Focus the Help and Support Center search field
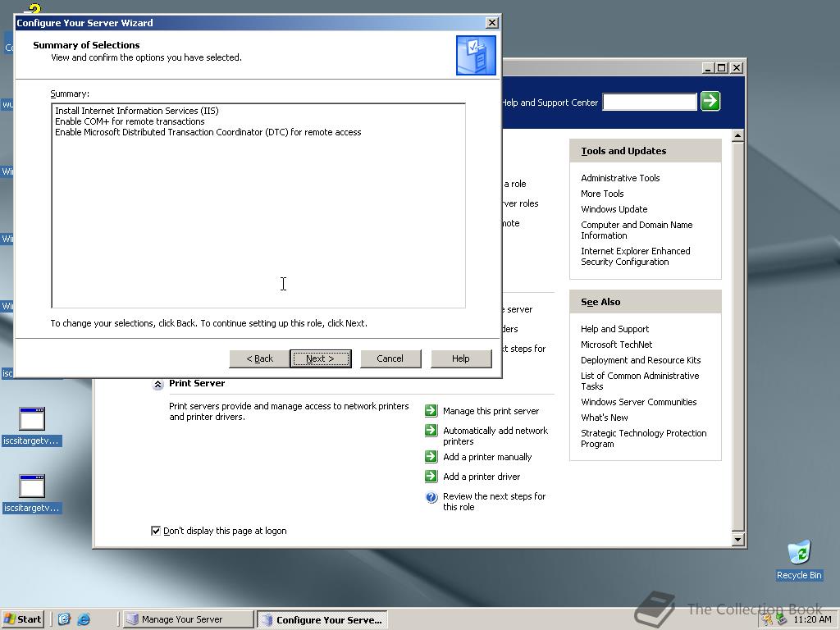The height and width of the screenshot is (630, 840). point(650,102)
